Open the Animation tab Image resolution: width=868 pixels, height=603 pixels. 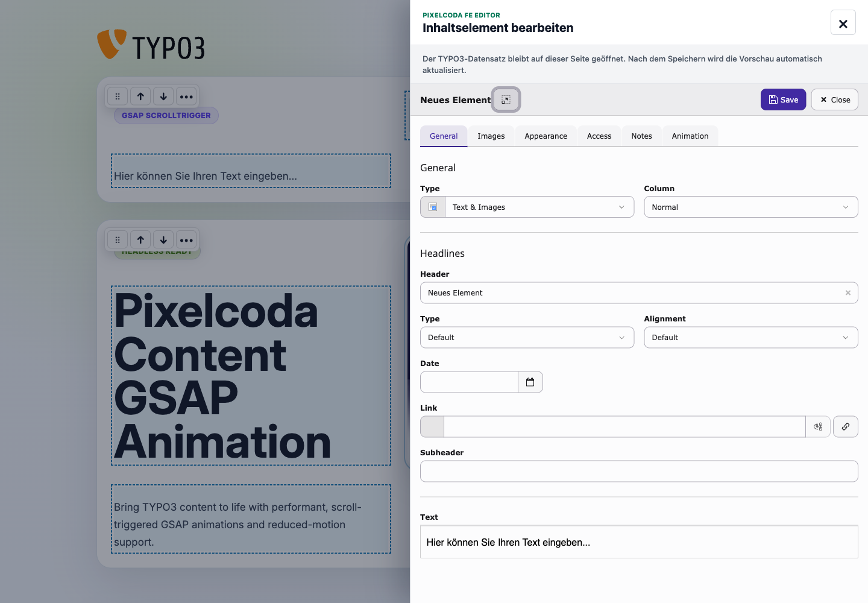point(690,136)
